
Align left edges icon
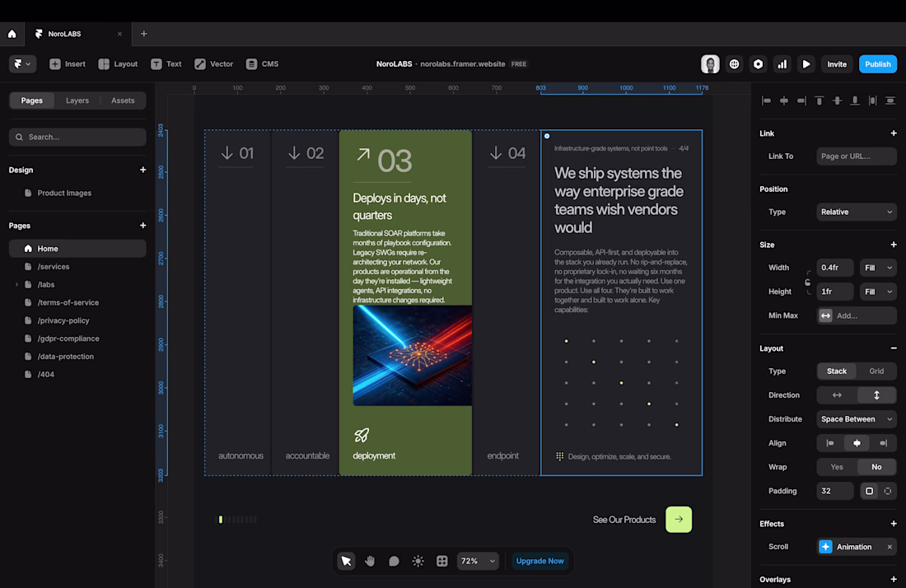pyautogui.click(x=766, y=100)
